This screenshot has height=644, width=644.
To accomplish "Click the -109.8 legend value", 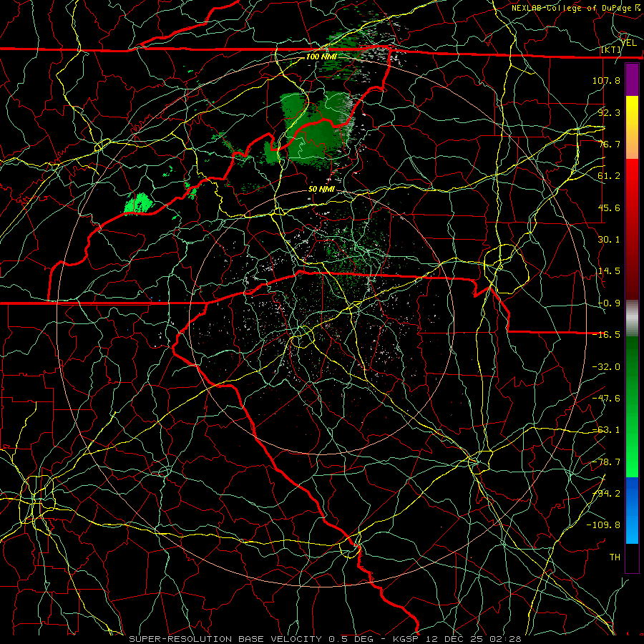I will (603, 525).
